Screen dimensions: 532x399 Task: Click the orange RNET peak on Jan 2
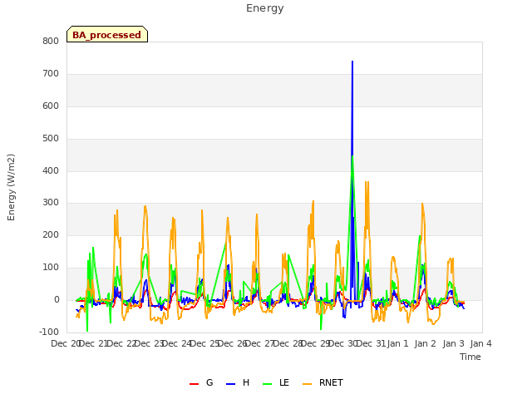tap(422, 204)
